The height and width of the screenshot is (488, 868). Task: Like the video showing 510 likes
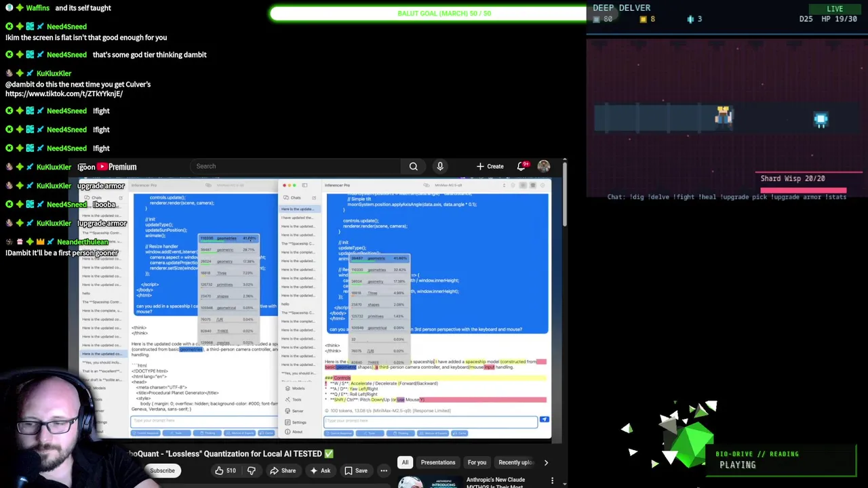(x=225, y=470)
